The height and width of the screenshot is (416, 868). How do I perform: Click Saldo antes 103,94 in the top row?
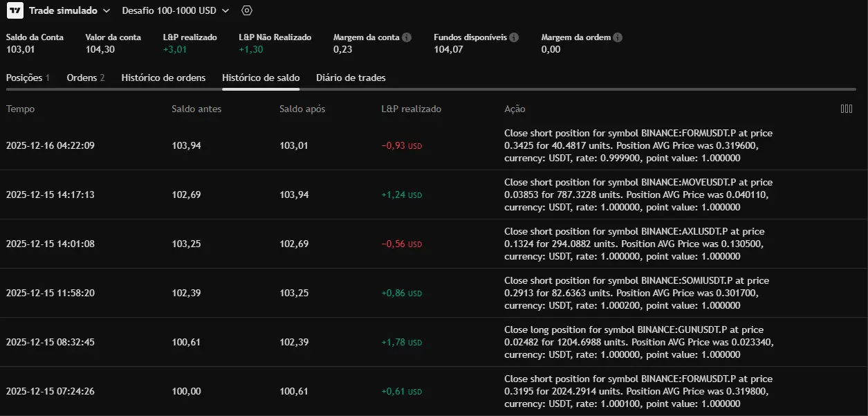[x=186, y=145]
